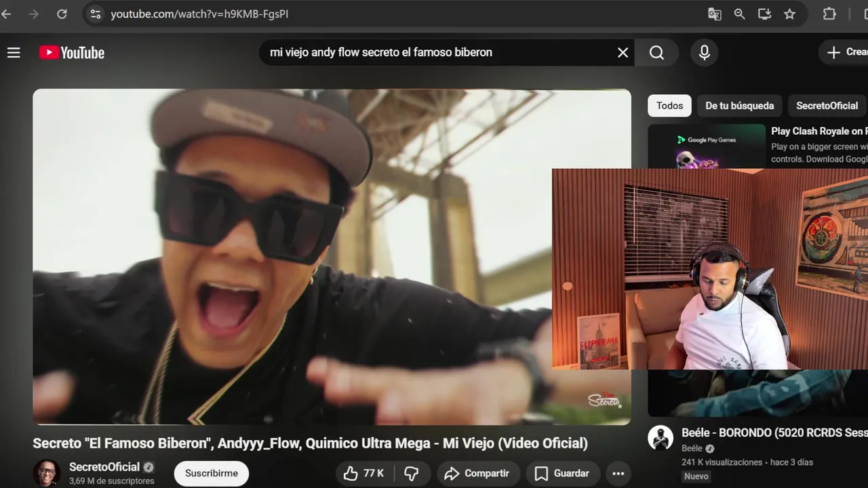Save video using Guardar button

click(x=561, y=473)
